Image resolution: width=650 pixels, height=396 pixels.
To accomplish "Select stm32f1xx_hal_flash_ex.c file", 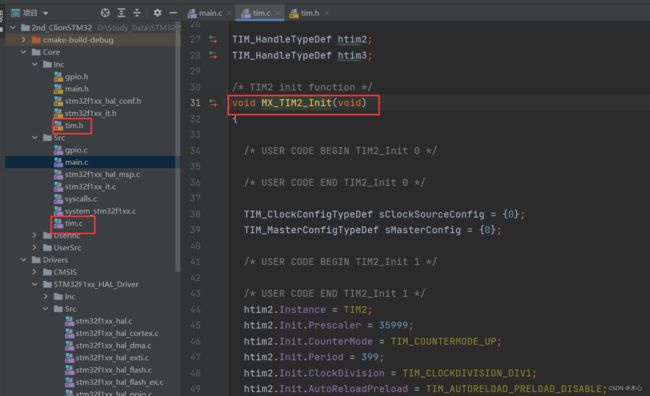I will [114, 382].
